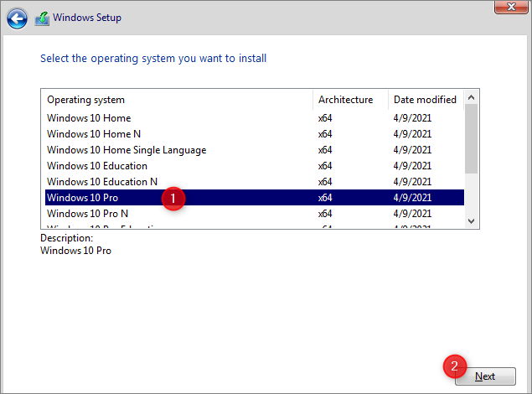532x394 pixels.
Task: Click the red step 2 marker
Action: [x=454, y=366]
